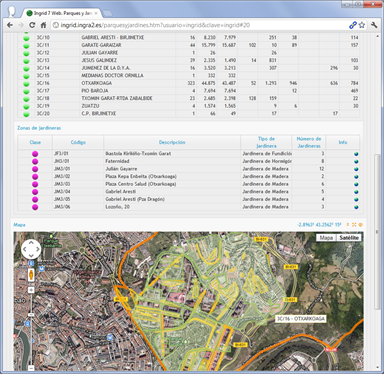Select the PIO BAROJA row
The image size is (384, 374).
click(189, 91)
